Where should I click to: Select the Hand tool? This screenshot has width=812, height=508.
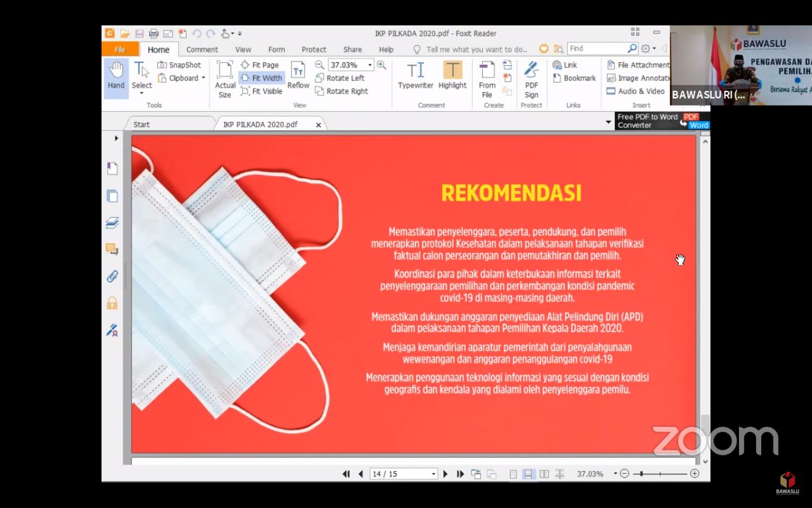click(x=116, y=76)
